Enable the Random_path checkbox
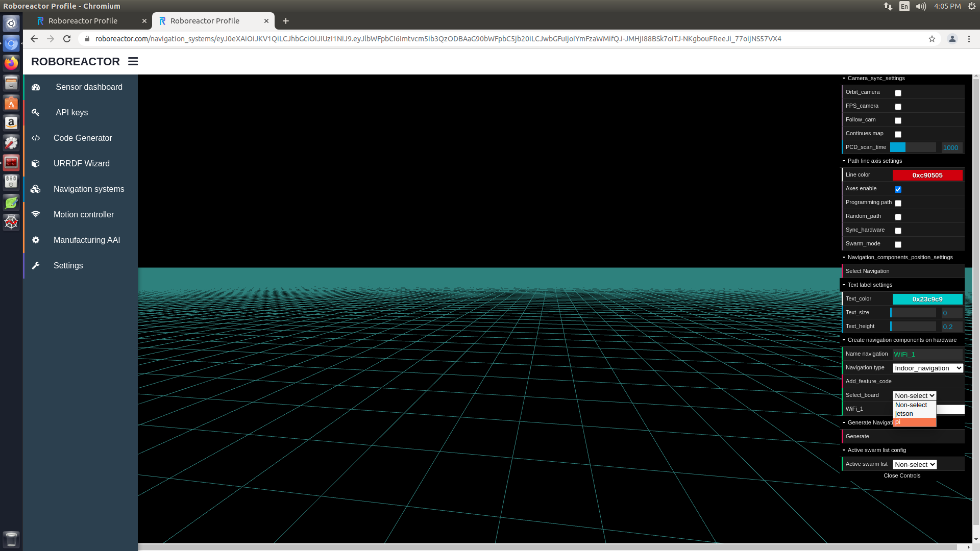Viewport: 980px width, 551px height. click(898, 217)
